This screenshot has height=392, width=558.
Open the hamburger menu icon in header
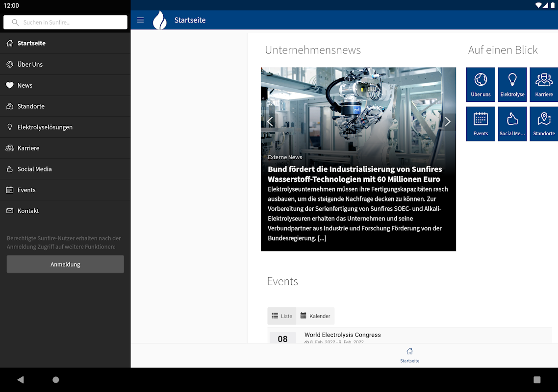(x=140, y=20)
